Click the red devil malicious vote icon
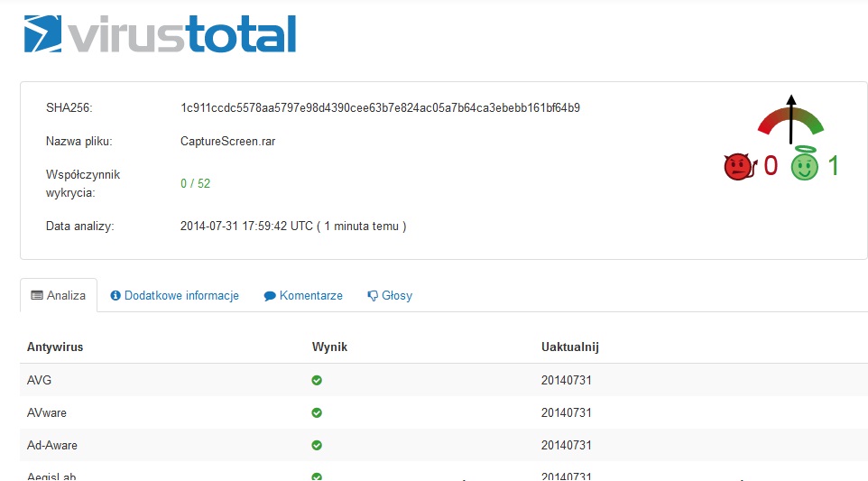The width and height of the screenshot is (868, 481). 740,166
